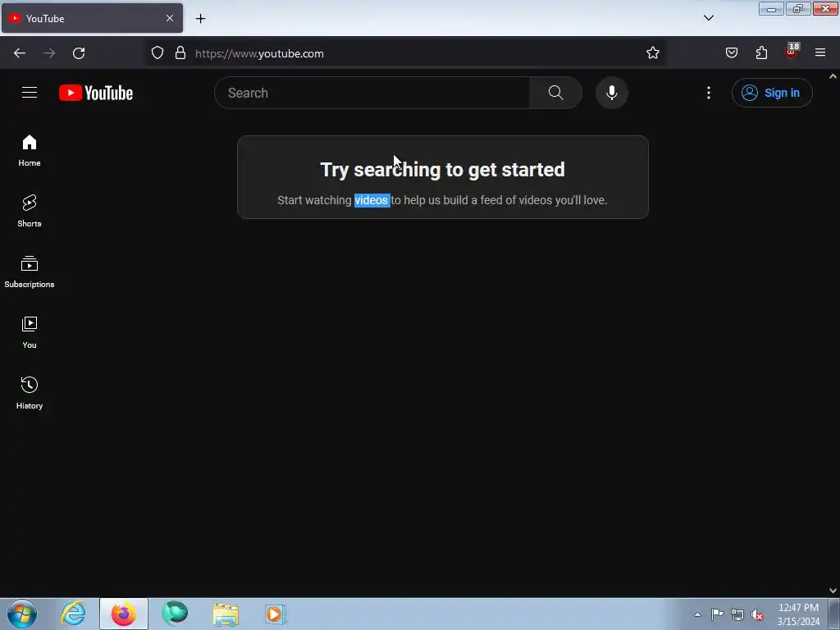Bookmark this page with star icon

point(652,53)
